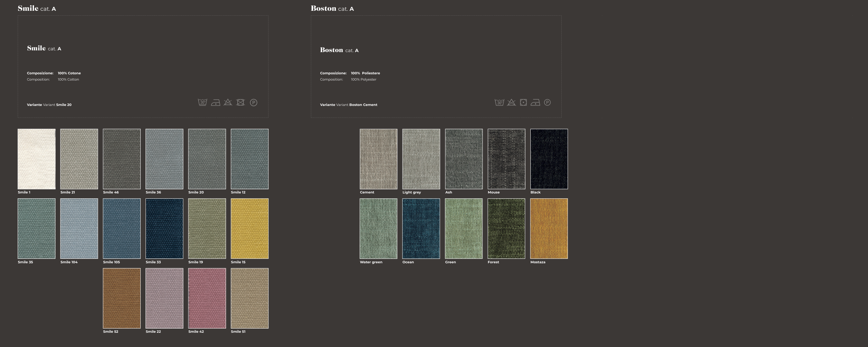Choose the pink Smile 42 swatch
The width and height of the screenshot is (868, 347).
207,298
